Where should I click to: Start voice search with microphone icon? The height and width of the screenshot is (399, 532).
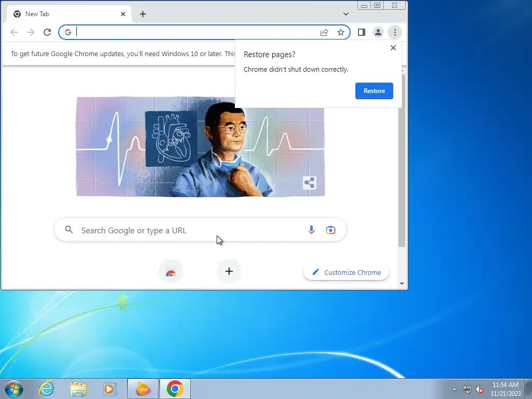point(311,230)
